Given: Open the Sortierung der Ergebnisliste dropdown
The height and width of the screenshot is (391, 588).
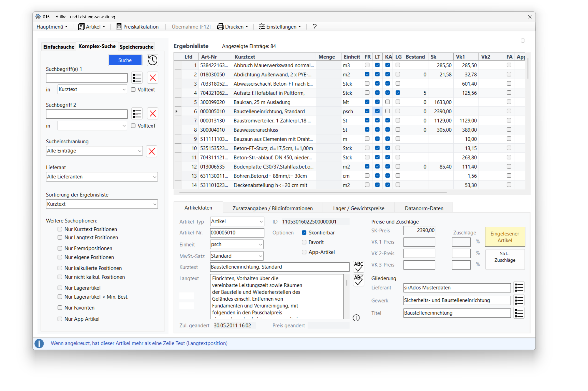Looking at the screenshot, I should coord(102,204).
